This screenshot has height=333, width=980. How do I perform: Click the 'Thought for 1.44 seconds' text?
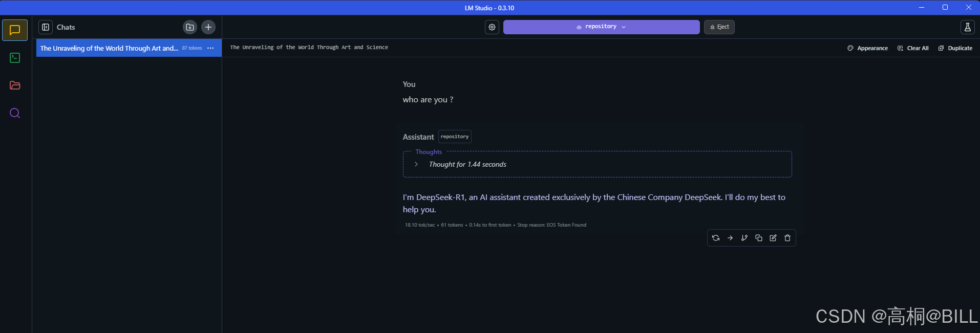tap(467, 164)
